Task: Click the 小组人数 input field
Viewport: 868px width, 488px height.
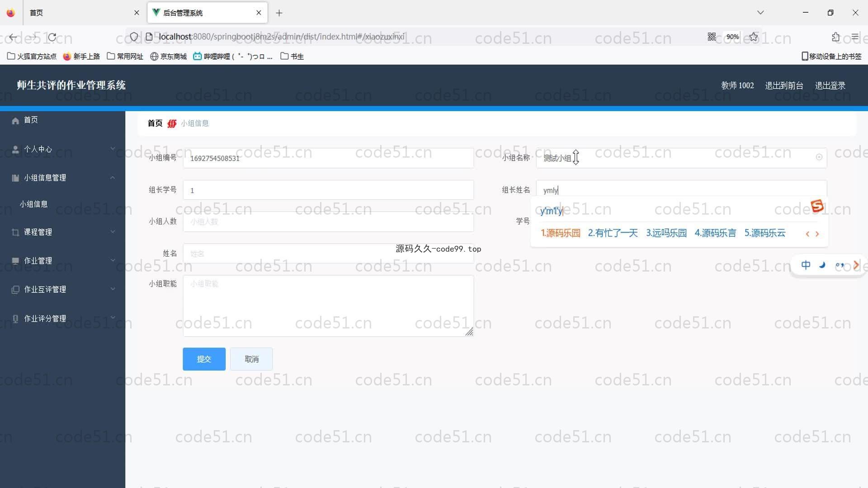Action: 328,222
